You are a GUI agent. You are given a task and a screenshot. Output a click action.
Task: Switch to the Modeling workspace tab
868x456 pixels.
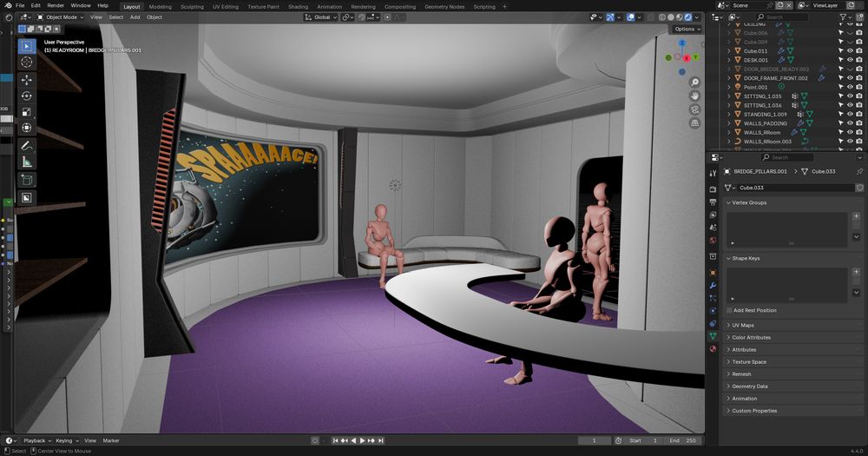[x=160, y=7]
